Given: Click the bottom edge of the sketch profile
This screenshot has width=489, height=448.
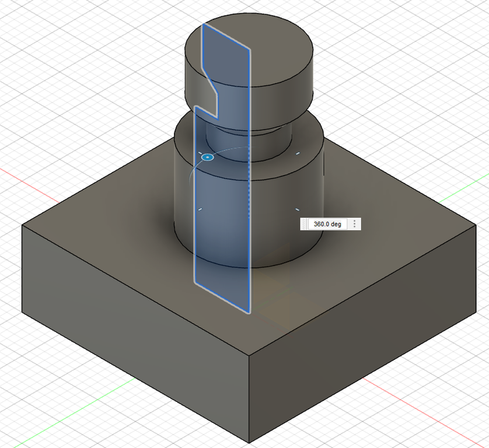Looking at the screenshot, I should click(x=222, y=297).
